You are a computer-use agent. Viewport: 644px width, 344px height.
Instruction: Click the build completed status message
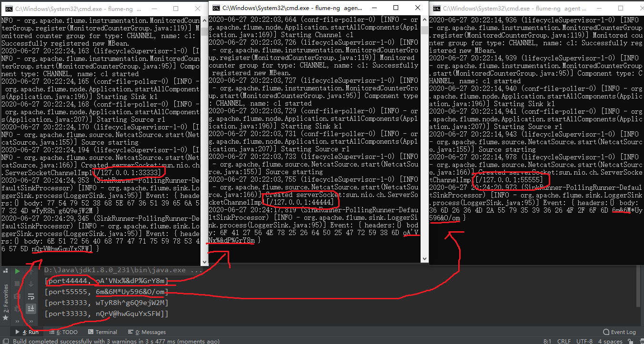click(x=116, y=341)
